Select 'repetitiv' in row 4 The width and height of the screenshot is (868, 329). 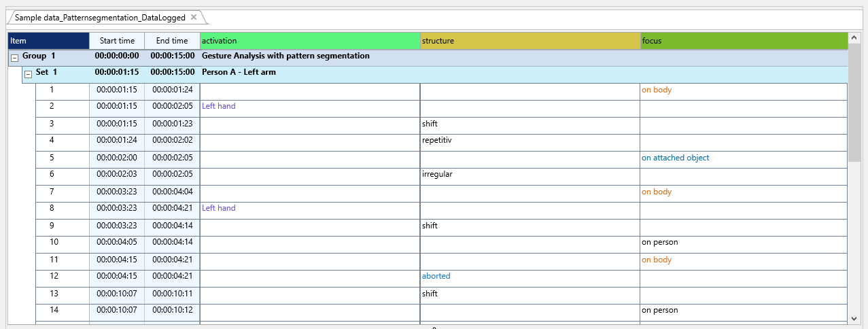[437, 141]
